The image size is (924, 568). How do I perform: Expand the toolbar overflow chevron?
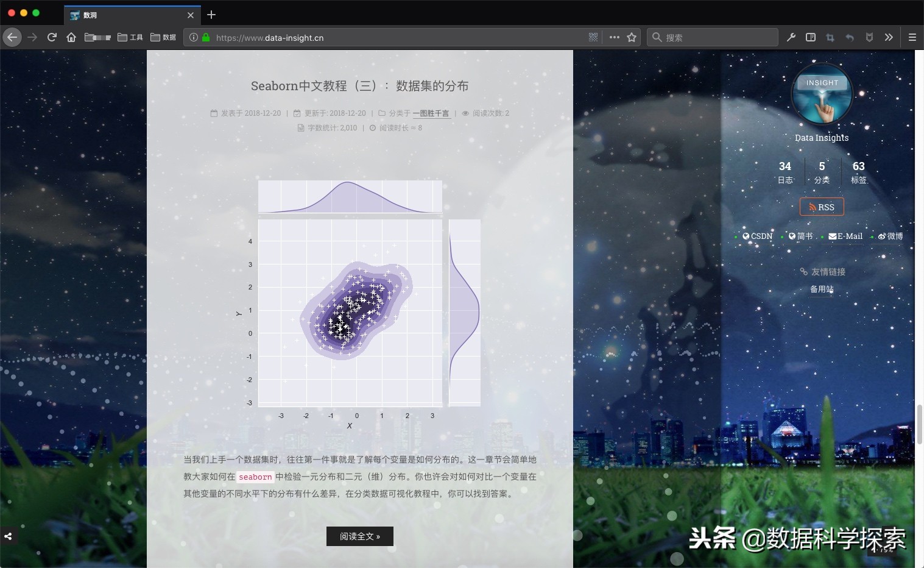point(889,37)
